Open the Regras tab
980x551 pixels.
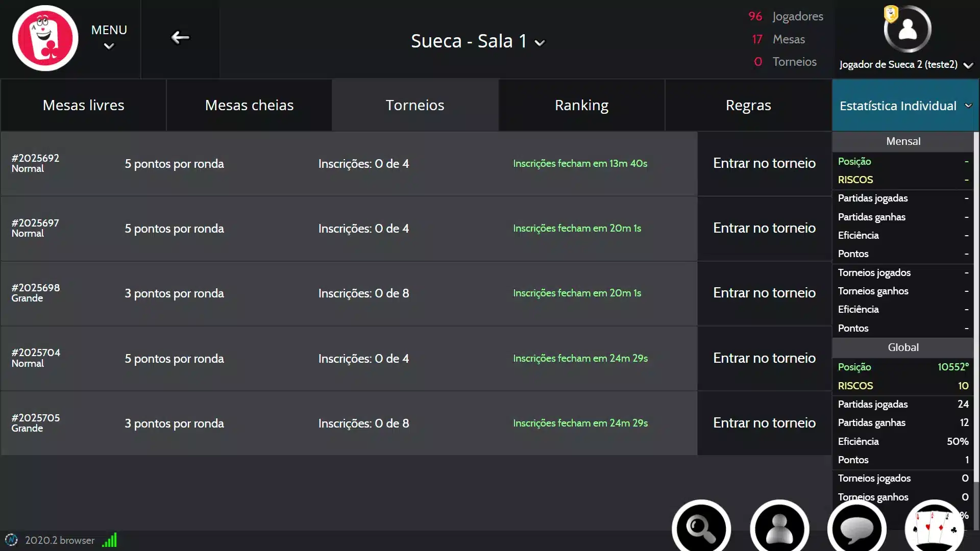pyautogui.click(x=748, y=105)
